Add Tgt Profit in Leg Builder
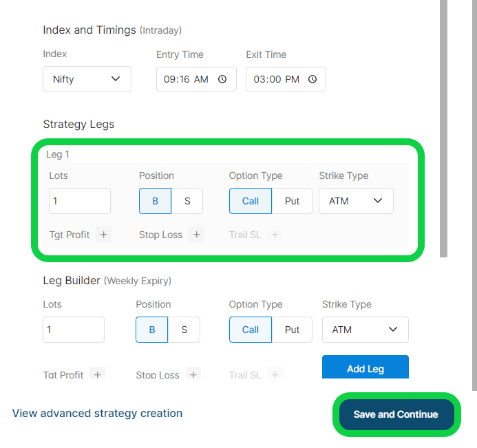The image size is (477, 448). tap(98, 374)
